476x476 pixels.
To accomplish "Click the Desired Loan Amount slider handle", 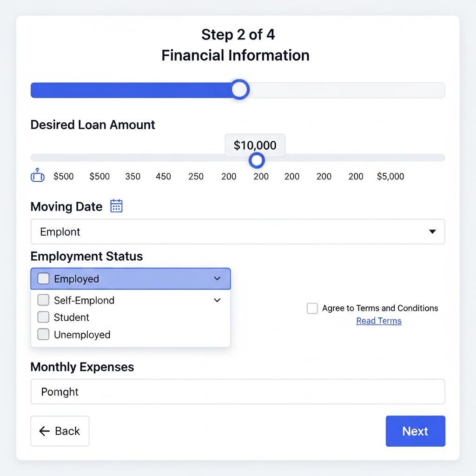I will (x=257, y=160).
